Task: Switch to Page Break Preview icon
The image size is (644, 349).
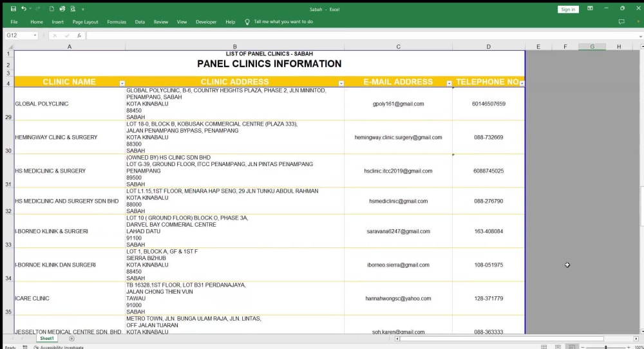Action: 572,347
